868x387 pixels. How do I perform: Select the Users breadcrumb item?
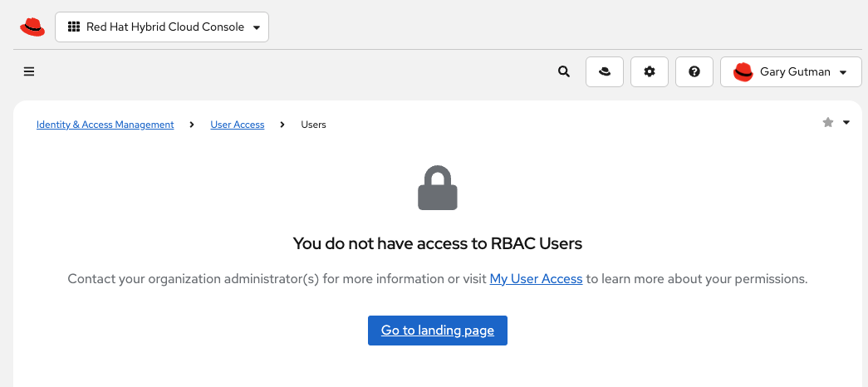click(313, 125)
